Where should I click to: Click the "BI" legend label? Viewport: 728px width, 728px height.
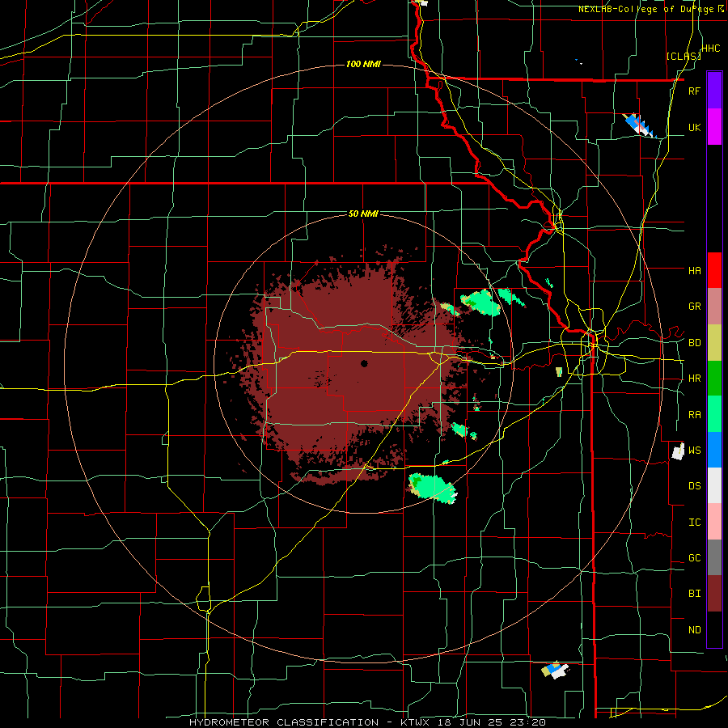[694, 594]
